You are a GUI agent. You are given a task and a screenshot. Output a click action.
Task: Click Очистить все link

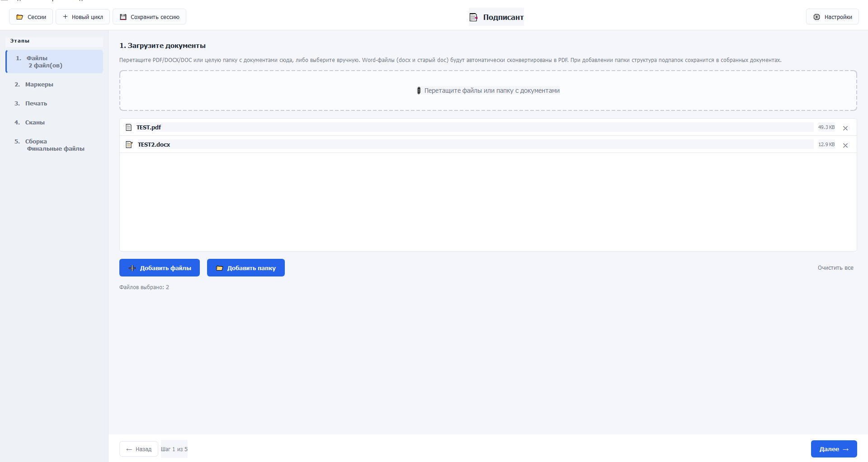[x=835, y=268]
